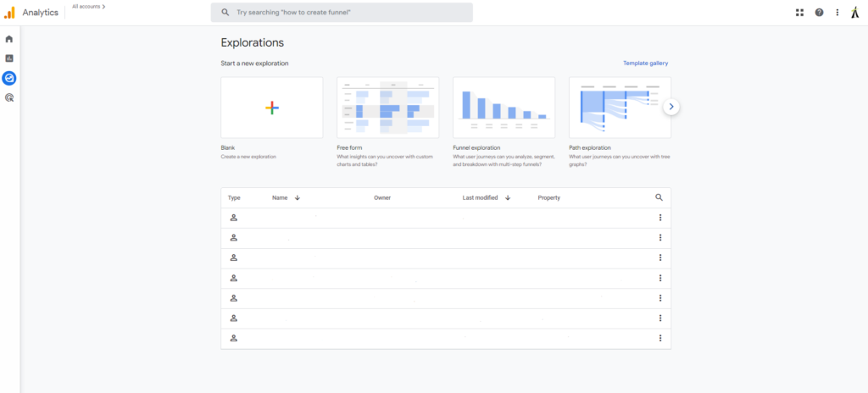Image resolution: width=868 pixels, height=393 pixels.
Task: Open the Home icon in left sidebar
Action: [9, 39]
